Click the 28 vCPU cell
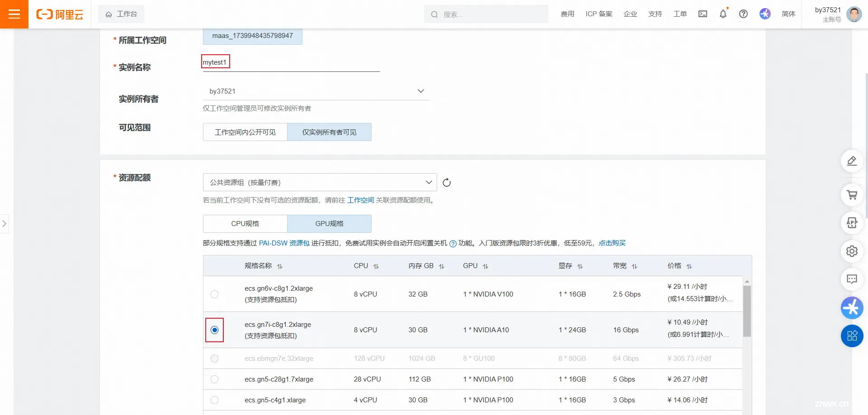The height and width of the screenshot is (415, 868). (367, 379)
